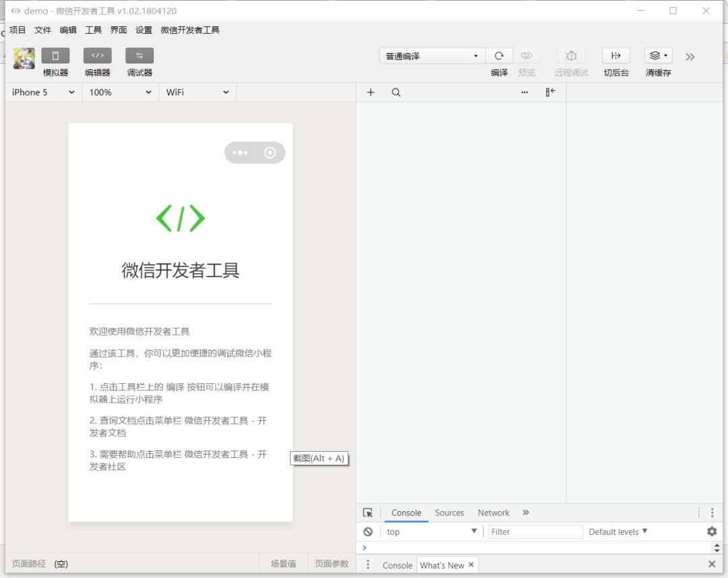Image resolution: width=728 pixels, height=578 pixels.
Task: Click the console Filter input field
Action: click(x=535, y=532)
